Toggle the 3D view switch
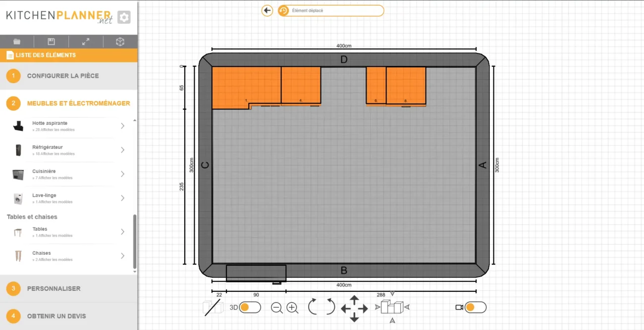644x330 pixels. (x=250, y=307)
